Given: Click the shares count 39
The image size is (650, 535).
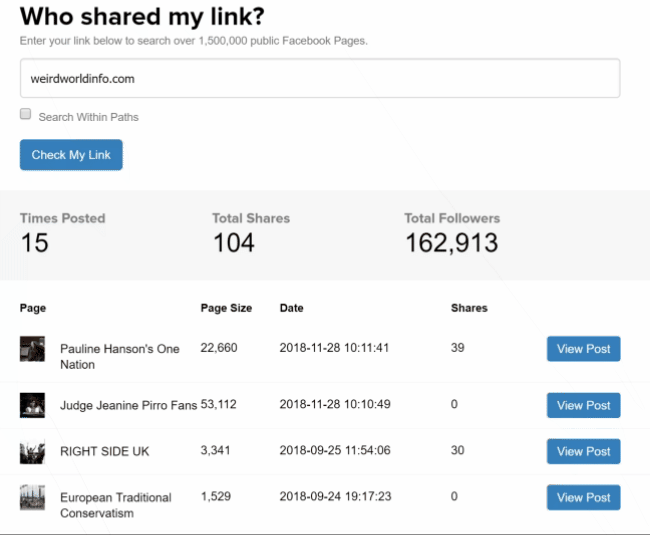Looking at the screenshot, I should 458,348.
